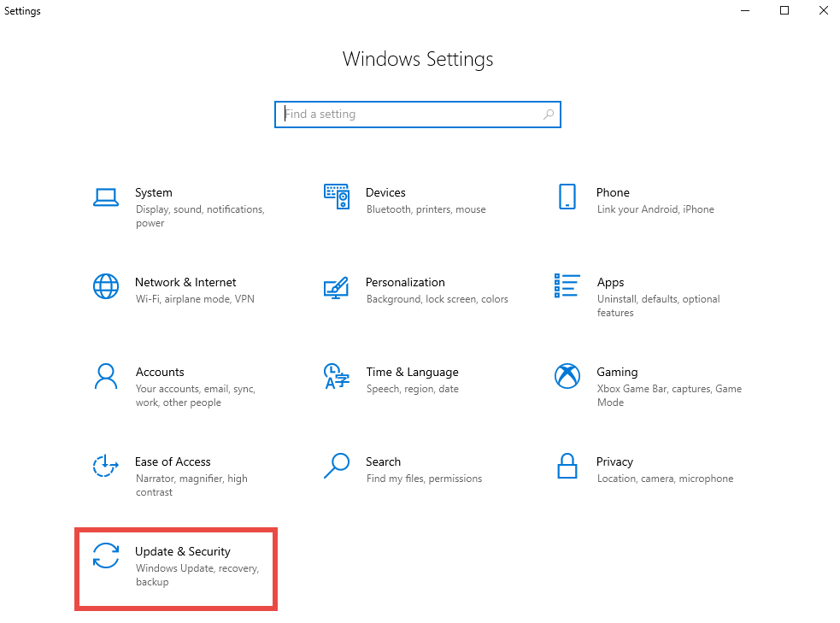Open the Update & Security arrows icon
The height and width of the screenshot is (623, 840).
click(106, 555)
